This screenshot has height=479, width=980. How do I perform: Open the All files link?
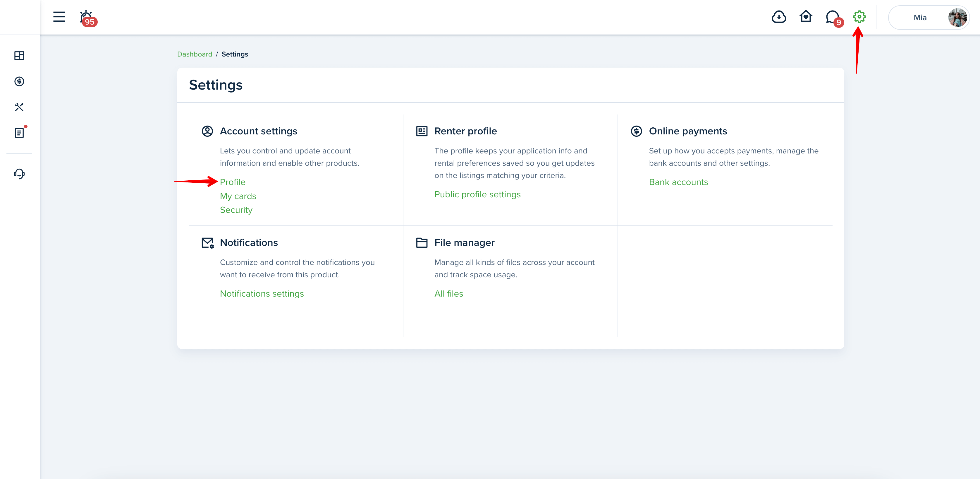[x=448, y=294]
